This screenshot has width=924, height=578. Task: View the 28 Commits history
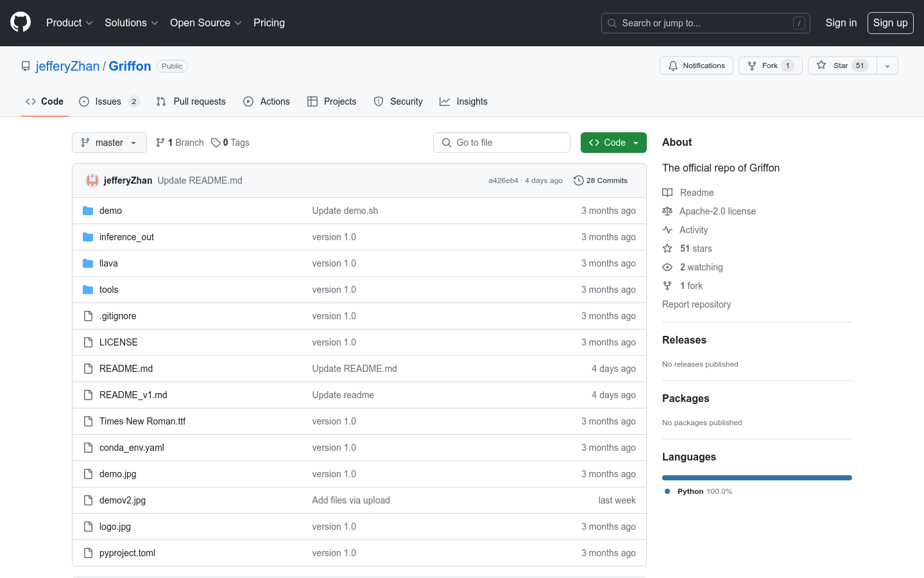click(x=601, y=180)
